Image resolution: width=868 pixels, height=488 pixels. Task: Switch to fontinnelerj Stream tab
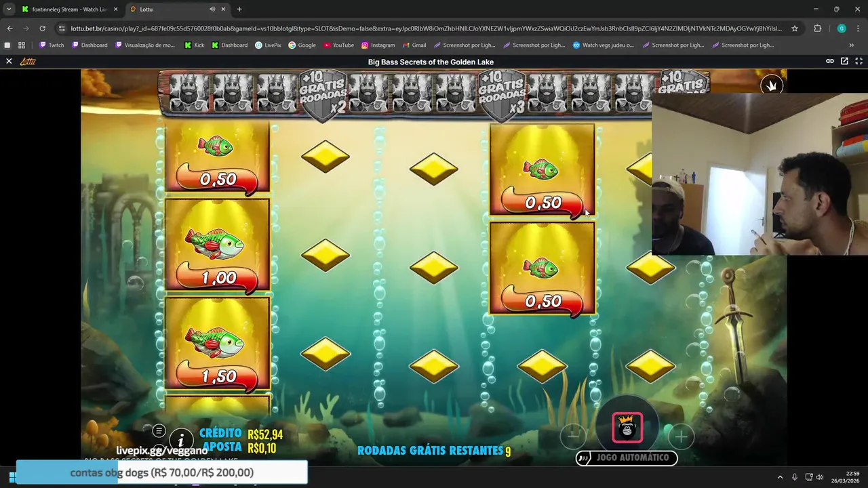coord(68,9)
